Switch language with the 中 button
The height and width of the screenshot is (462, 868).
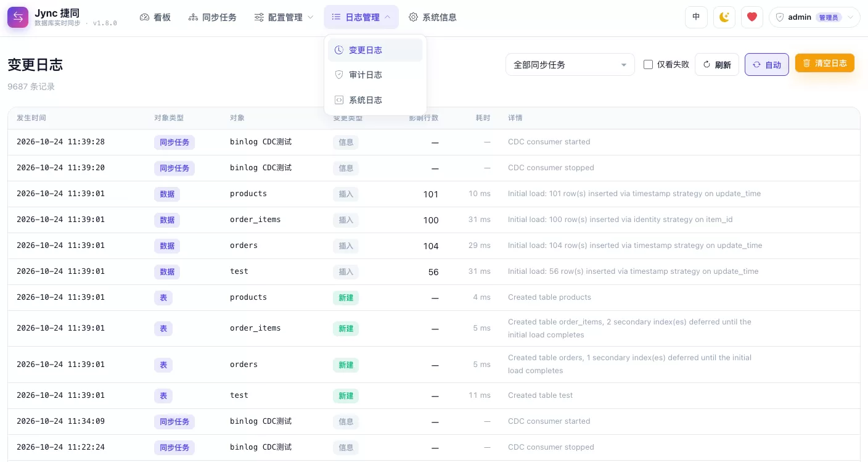click(x=696, y=17)
